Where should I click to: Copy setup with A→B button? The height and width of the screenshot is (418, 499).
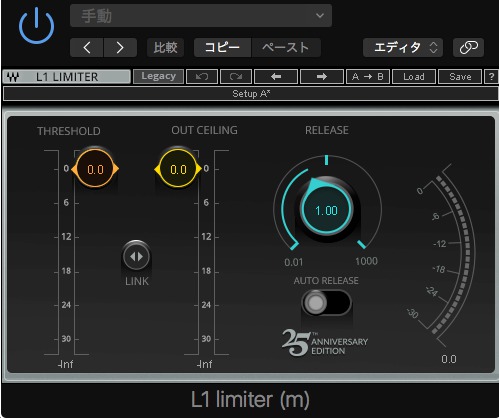coord(368,76)
